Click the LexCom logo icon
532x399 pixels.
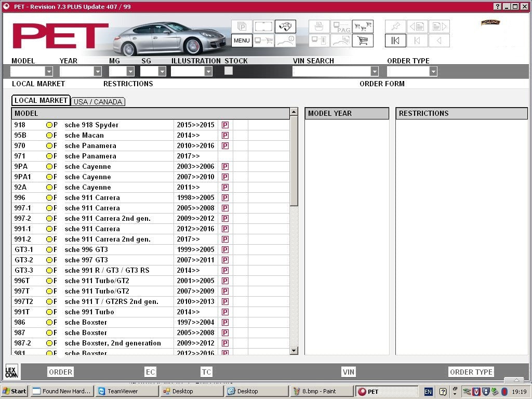pos(11,371)
